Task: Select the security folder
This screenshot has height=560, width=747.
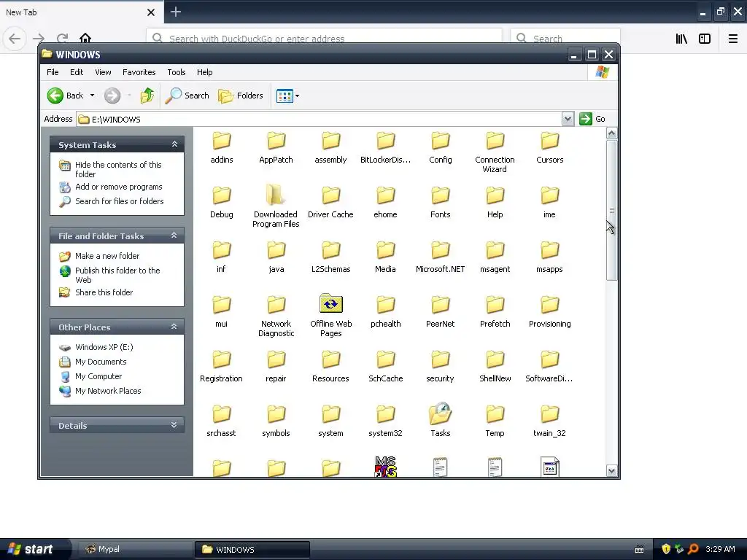Action: [440, 367]
